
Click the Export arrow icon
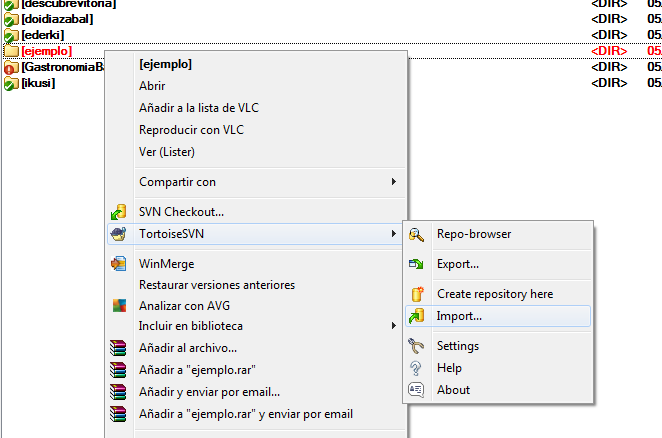point(417,264)
